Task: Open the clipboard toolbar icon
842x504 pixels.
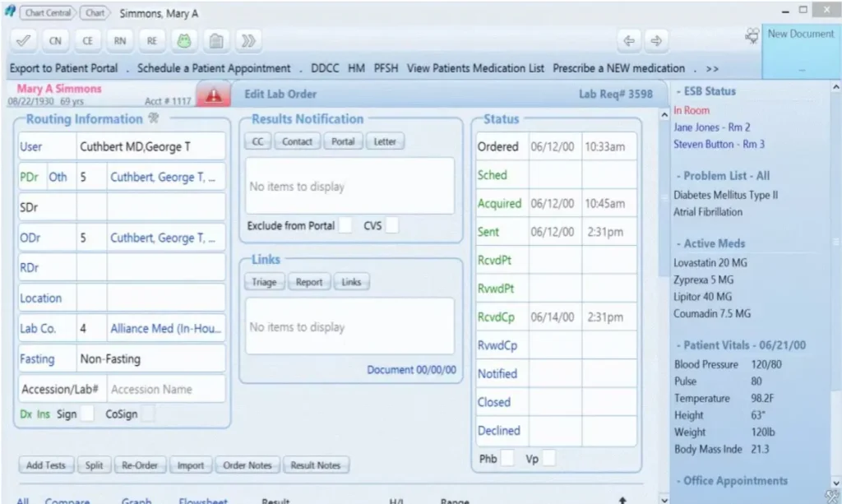Action: pos(215,39)
